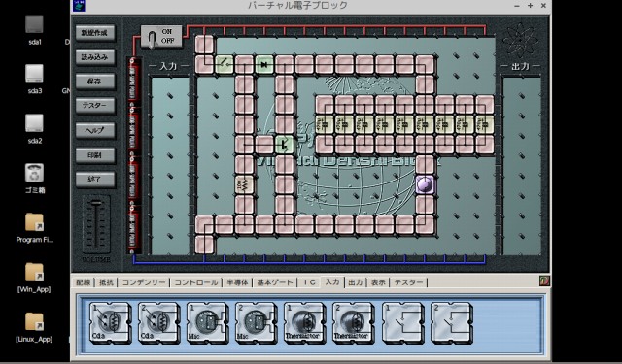Switch to the 抵抗 tab
Viewport: 622px width, 364px height.
point(106,282)
